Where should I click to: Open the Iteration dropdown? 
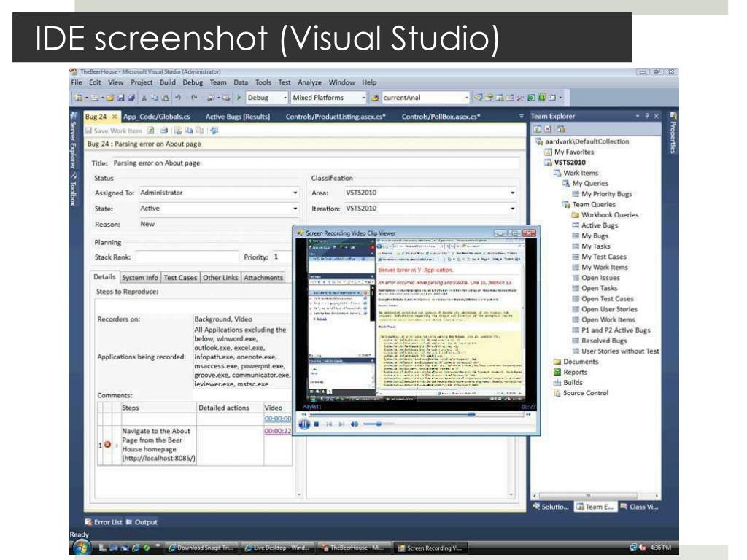point(512,209)
